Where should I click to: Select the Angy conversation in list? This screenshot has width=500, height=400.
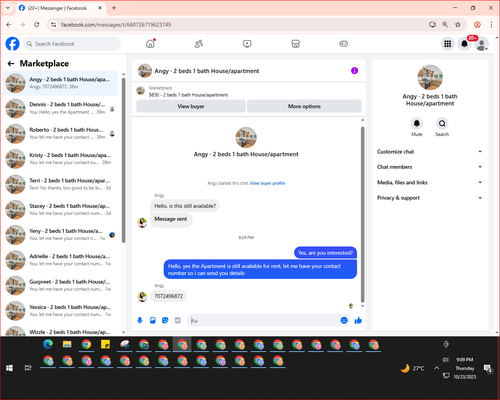(x=61, y=83)
